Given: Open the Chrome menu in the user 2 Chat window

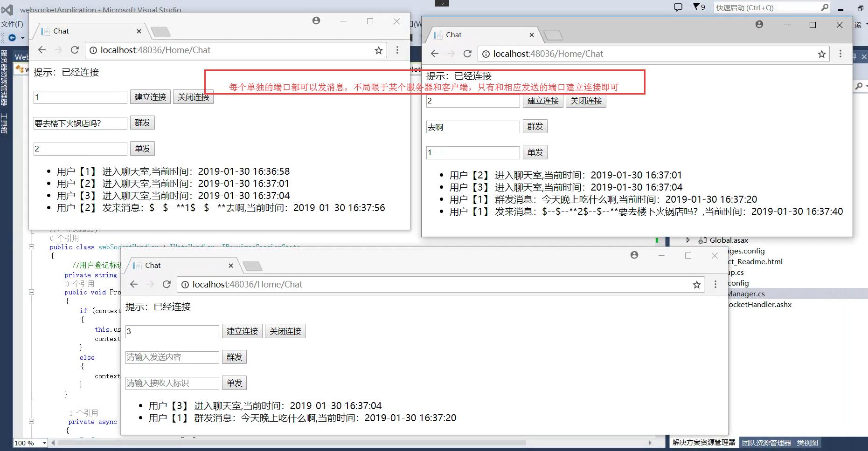Looking at the screenshot, I should click(840, 54).
